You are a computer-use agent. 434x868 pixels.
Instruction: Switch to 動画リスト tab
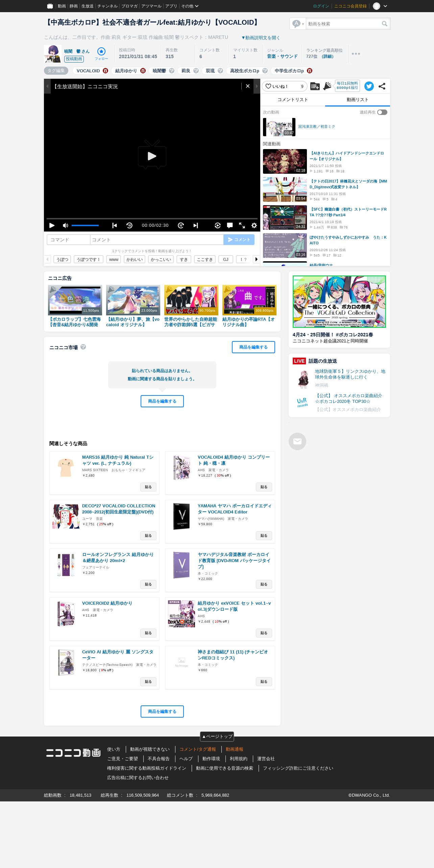(x=358, y=100)
